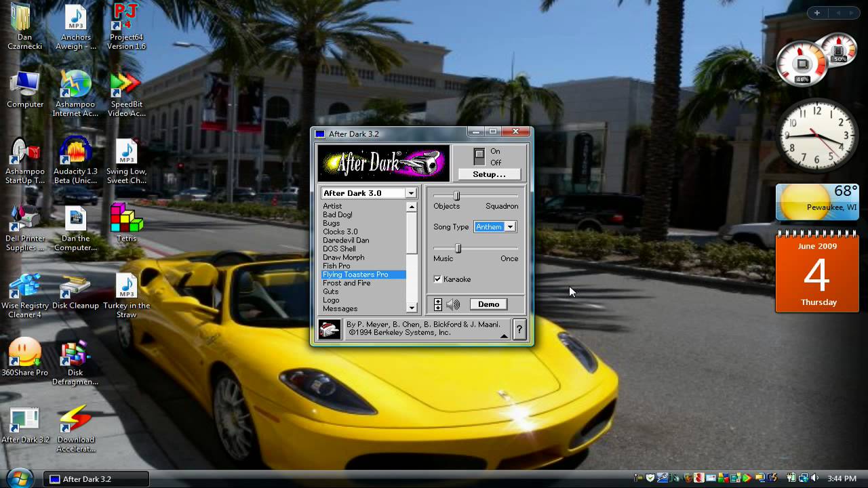Select Flying Toasters Pro entry
The height and width of the screenshot is (488, 868).
point(363,274)
